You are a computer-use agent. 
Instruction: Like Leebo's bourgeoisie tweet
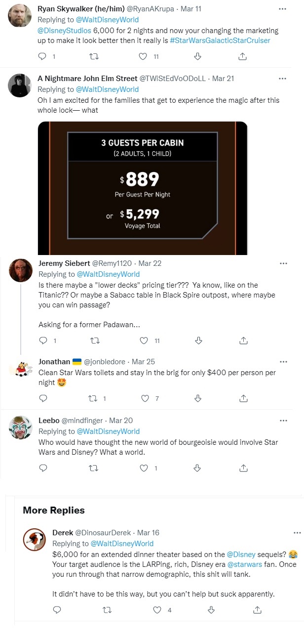tap(144, 468)
